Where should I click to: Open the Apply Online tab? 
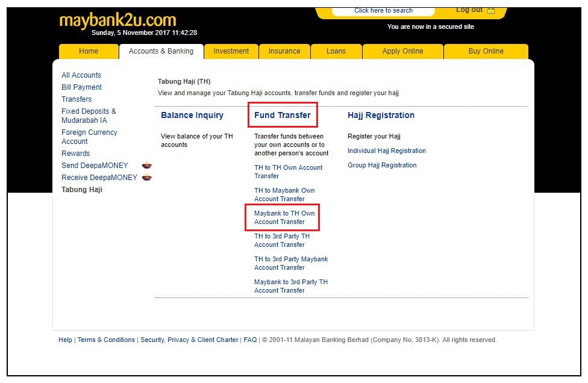[x=403, y=51]
